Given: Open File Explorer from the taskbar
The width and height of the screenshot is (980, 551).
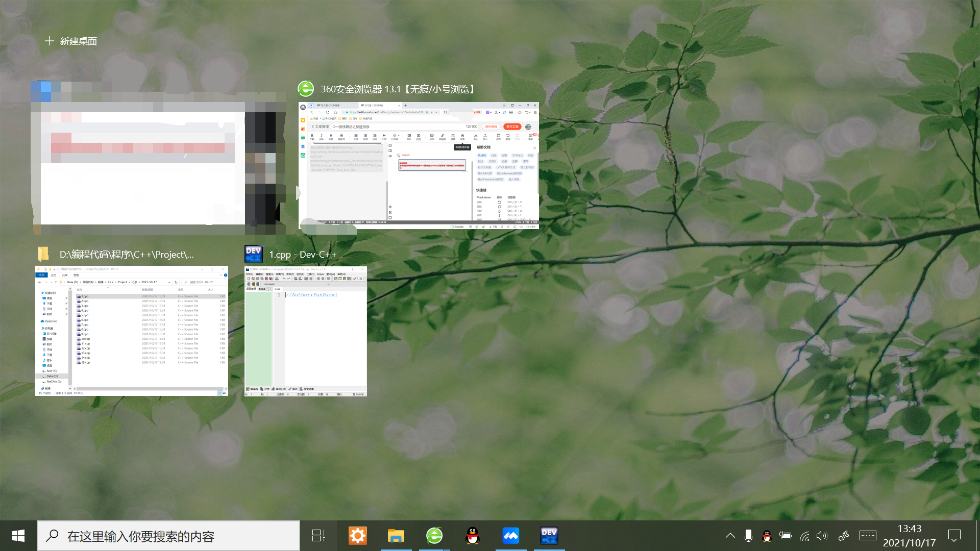Looking at the screenshot, I should point(396,536).
